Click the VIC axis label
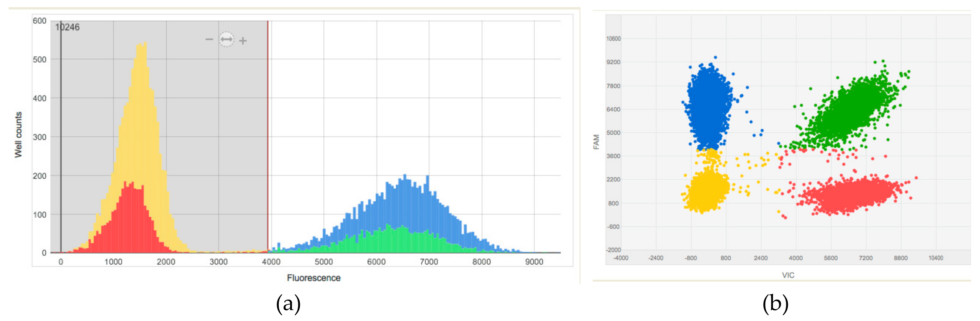Image resolution: width=980 pixels, height=321 pixels. [x=788, y=275]
